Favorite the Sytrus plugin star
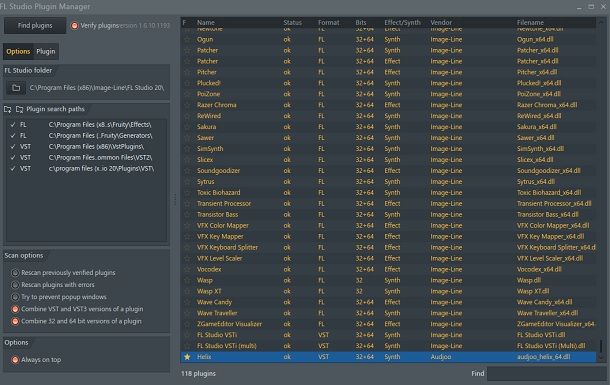Image resolution: width=610 pixels, height=385 pixels. 188,182
